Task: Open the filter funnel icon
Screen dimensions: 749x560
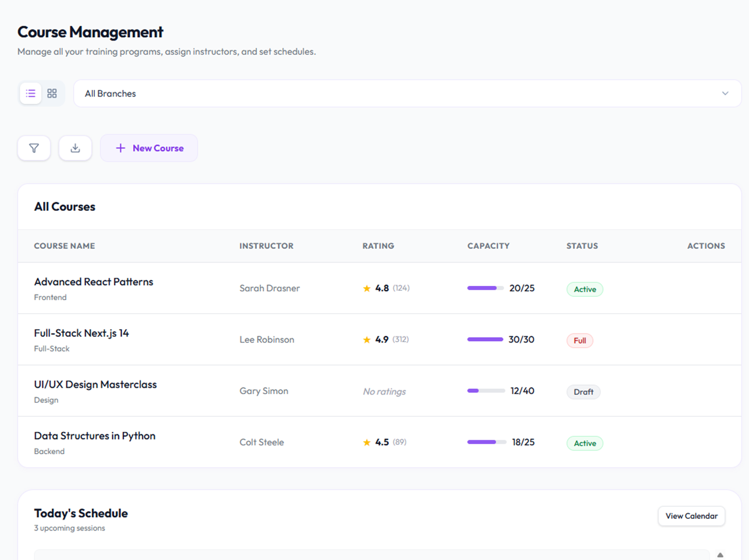Action: 34,148
